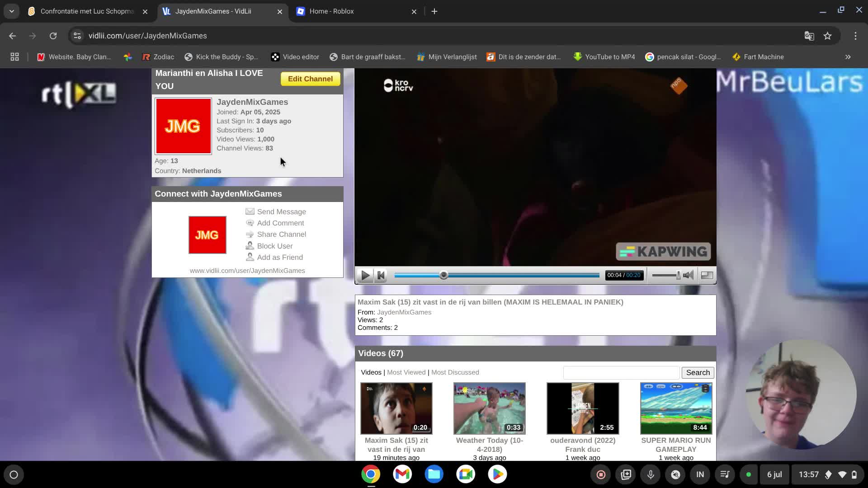Open YouTube to MP4 bookmark
This screenshot has height=488, width=868.
(604, 57)
